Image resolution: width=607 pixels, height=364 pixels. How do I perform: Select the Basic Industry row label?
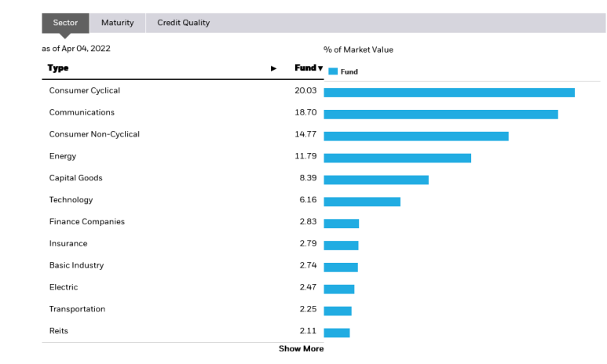(x=76, y=265)
